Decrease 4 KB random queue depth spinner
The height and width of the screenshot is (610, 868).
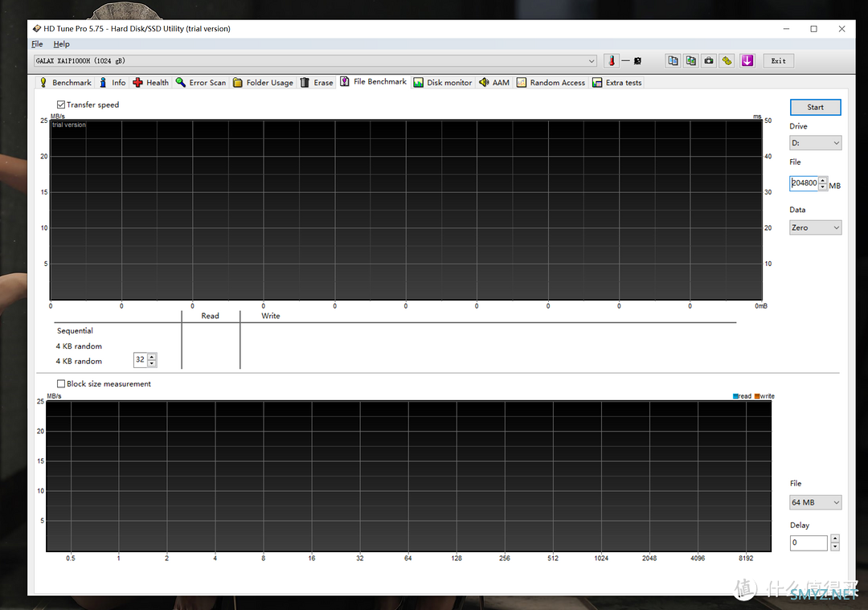tap(152, 363)
